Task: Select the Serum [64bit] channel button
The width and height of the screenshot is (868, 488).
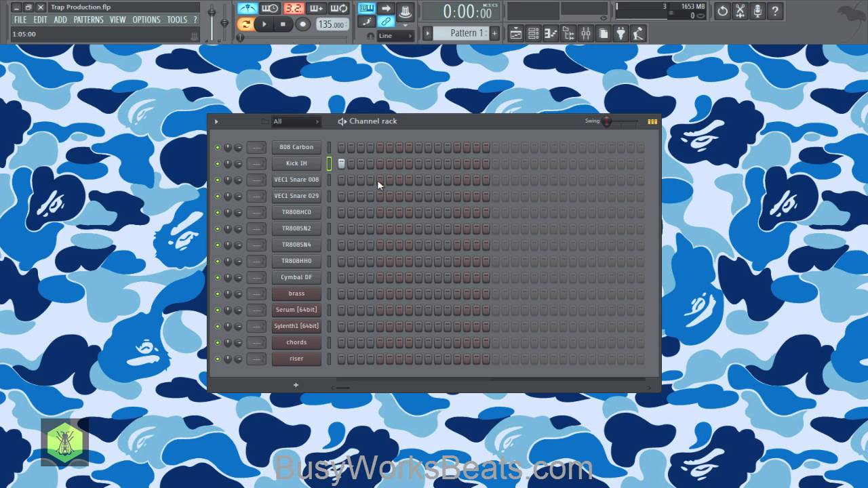Action: (296, 310)
